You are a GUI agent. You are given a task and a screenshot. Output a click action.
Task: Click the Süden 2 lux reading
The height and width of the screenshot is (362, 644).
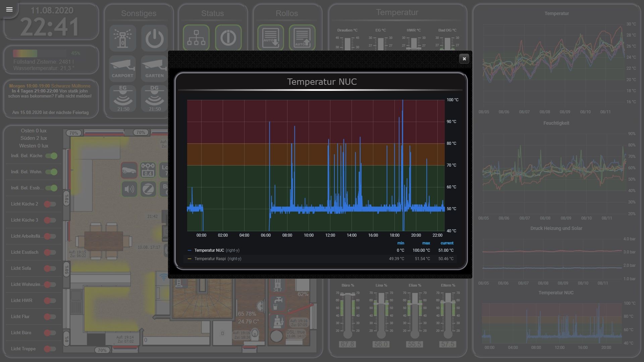34,138
